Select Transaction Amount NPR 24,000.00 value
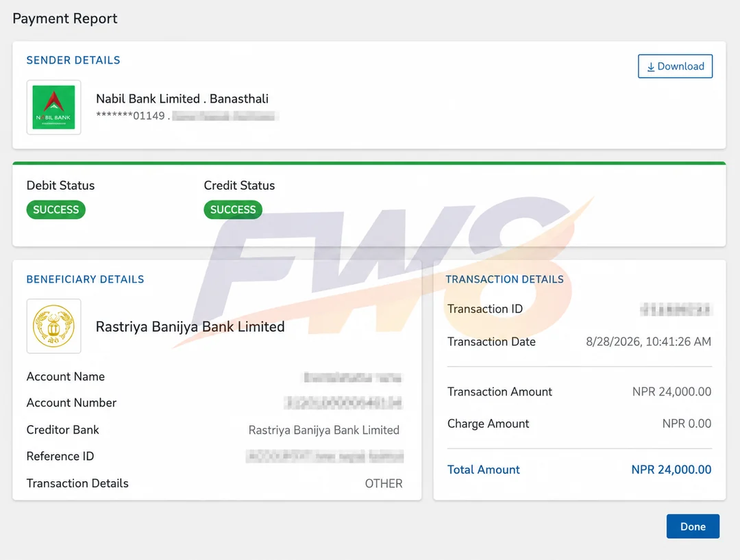Viewport: 740px width, 560px height. pyautogui.click(x=671, y=392)
